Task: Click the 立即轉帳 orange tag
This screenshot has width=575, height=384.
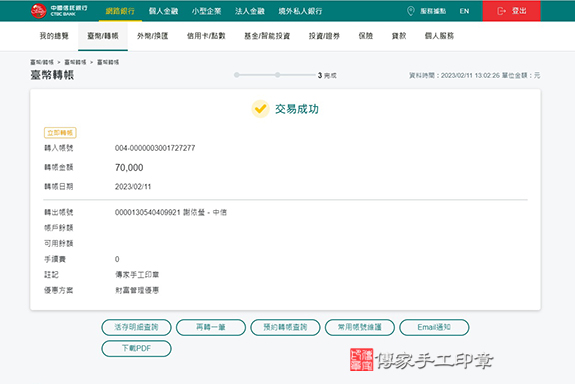Action: coord(60,132)
